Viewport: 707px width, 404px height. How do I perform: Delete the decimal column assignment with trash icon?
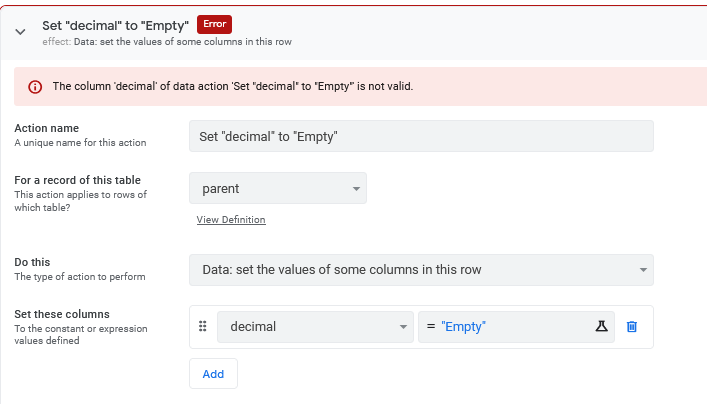632,326
